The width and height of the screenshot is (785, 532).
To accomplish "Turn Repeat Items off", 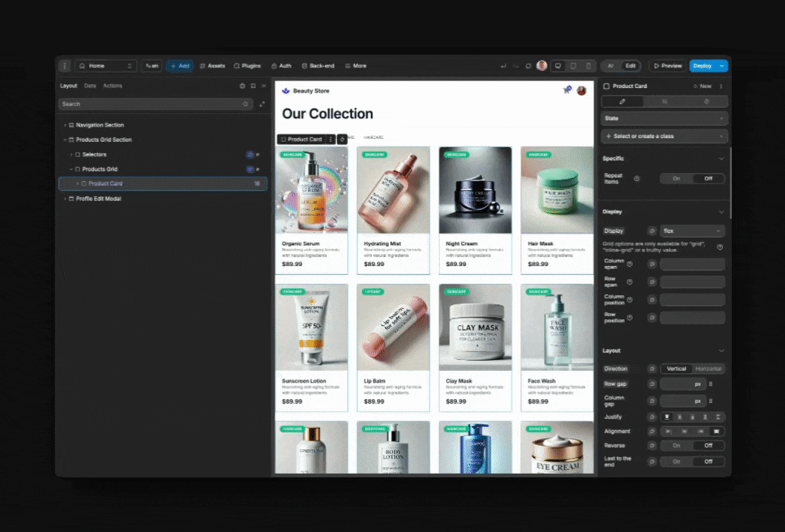I will (709, 178).
